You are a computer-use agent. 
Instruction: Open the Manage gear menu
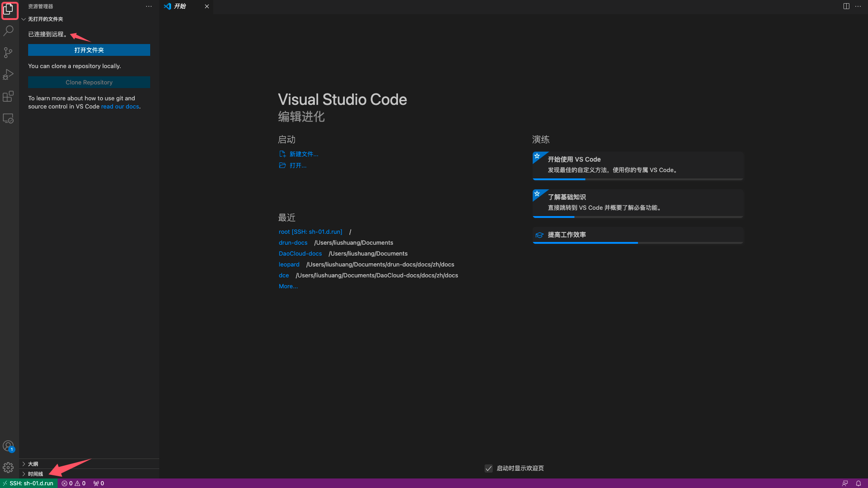pos(8,468)
